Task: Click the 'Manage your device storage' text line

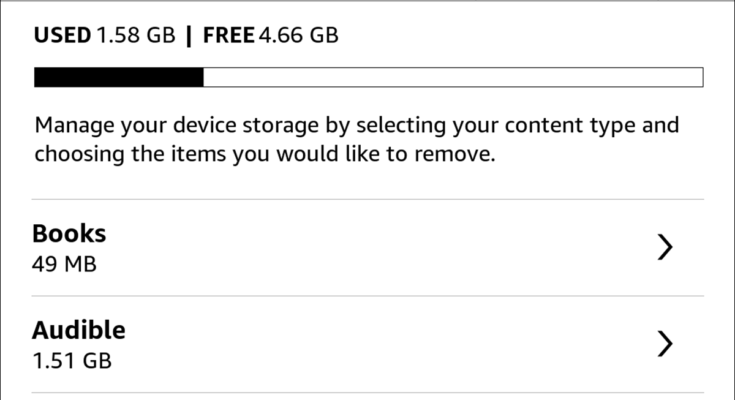Action: 356,127
